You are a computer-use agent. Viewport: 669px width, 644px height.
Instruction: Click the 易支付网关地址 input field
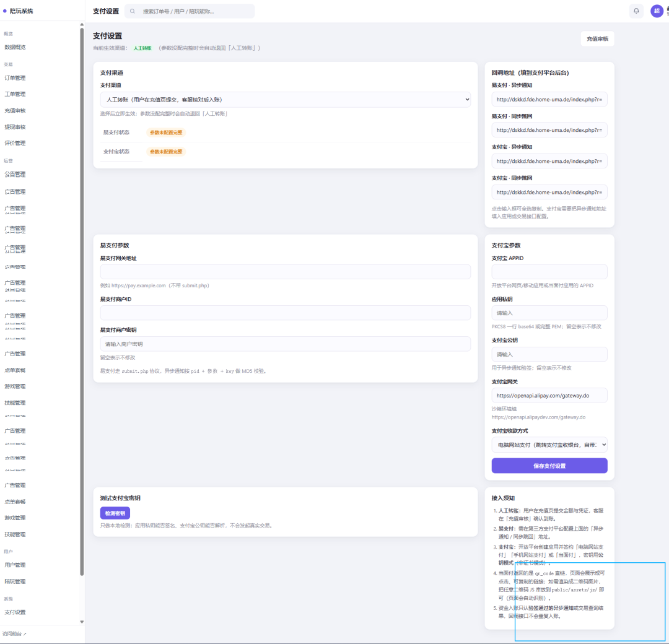[286, 272]
